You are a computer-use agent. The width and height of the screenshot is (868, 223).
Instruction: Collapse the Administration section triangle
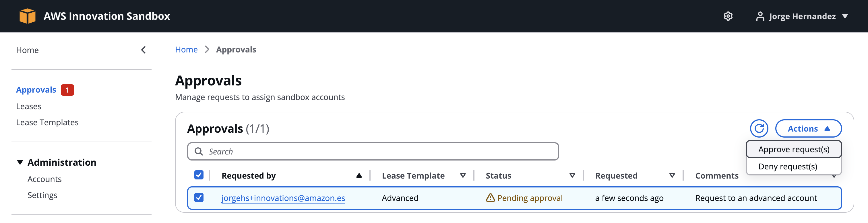pos(20,162)
